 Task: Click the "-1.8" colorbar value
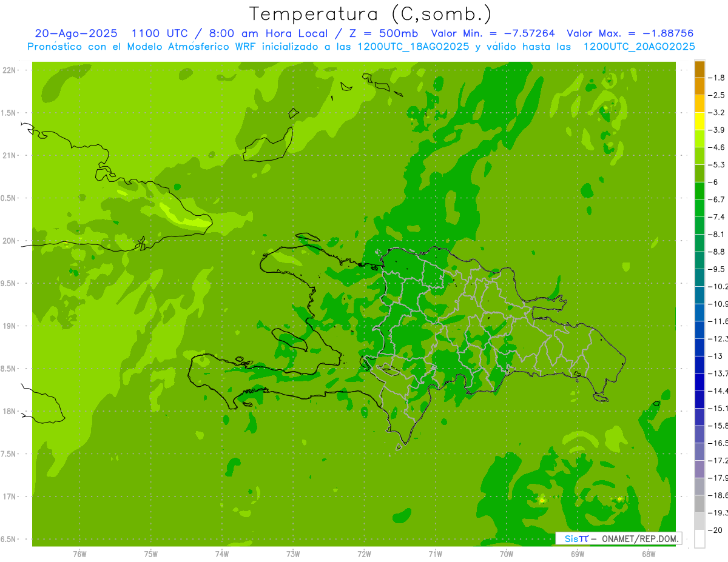pos(716,78)
